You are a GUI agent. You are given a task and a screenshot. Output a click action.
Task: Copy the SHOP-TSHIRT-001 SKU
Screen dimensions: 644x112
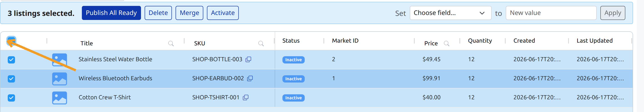246,97
